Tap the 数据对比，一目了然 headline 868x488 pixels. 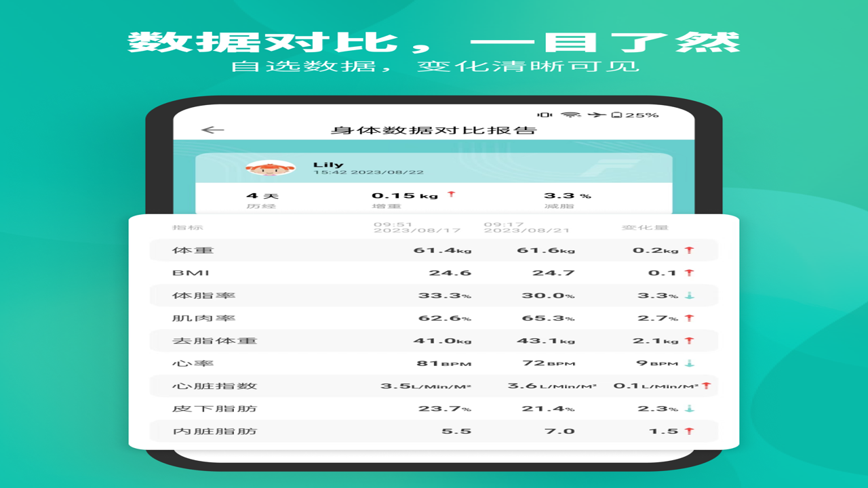[434, 41]
